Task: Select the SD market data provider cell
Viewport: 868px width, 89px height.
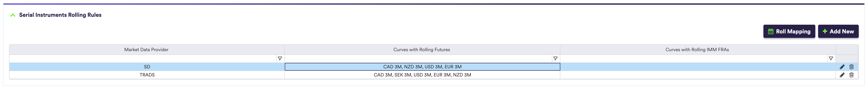Action: [147, 67]
